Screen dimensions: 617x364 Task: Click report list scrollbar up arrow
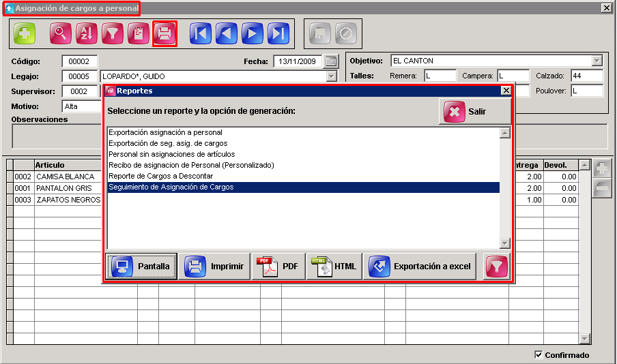pos(505,133)
